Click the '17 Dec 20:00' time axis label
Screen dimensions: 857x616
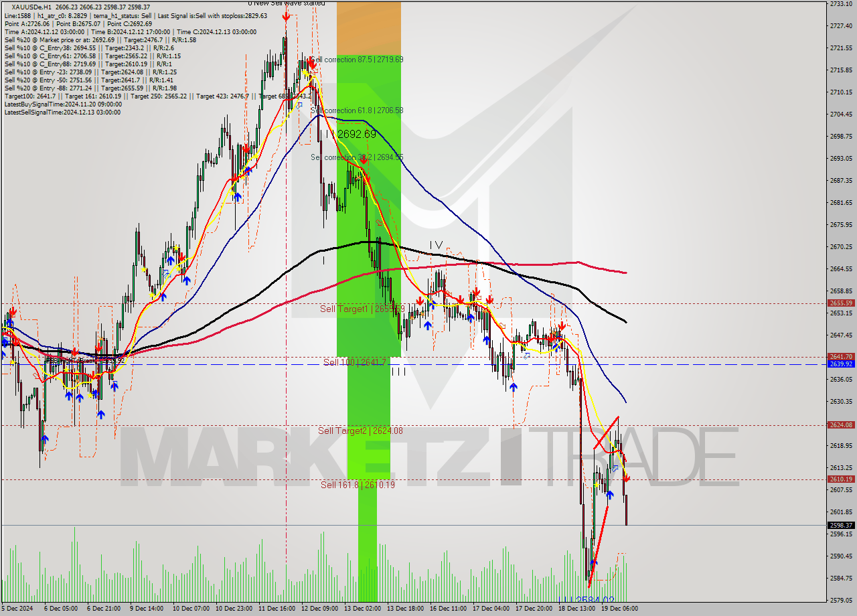tap(534, 609)
